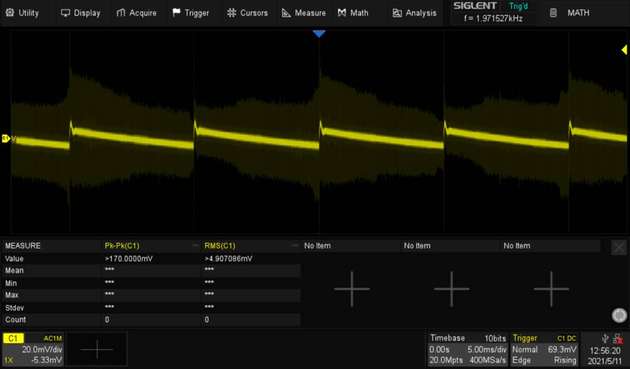Open the Math menu
This screenshot has height=369, width=630.
tap(353, 13)
